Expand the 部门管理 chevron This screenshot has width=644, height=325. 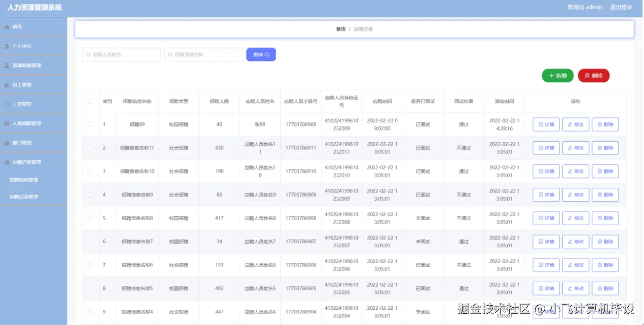(x=59, y=143)
